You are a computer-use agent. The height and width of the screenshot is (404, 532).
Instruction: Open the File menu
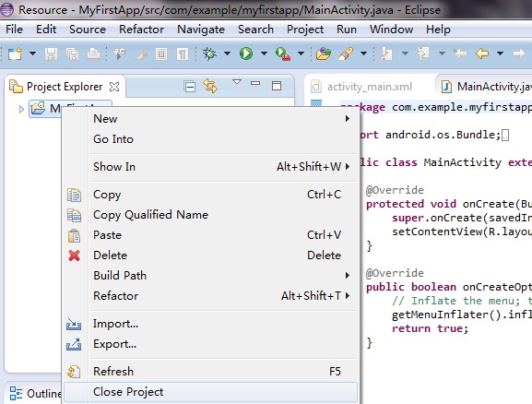(14, 30)
